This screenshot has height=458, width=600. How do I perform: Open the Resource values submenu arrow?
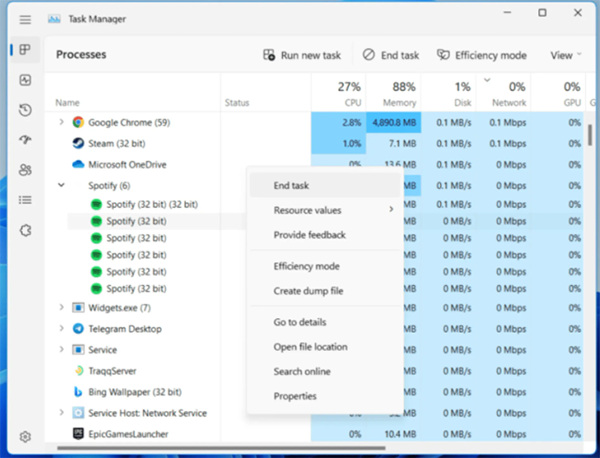click(x=391, y=209)
